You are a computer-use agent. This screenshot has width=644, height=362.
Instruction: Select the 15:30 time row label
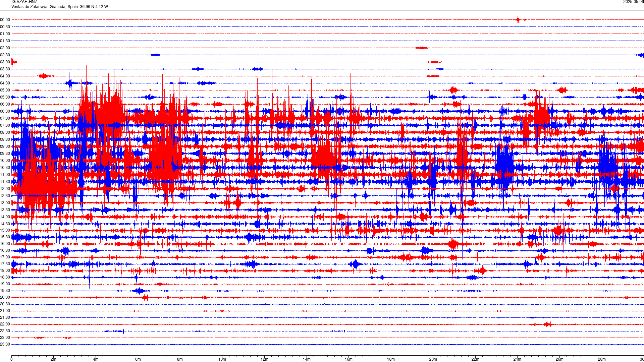point(5,237)
